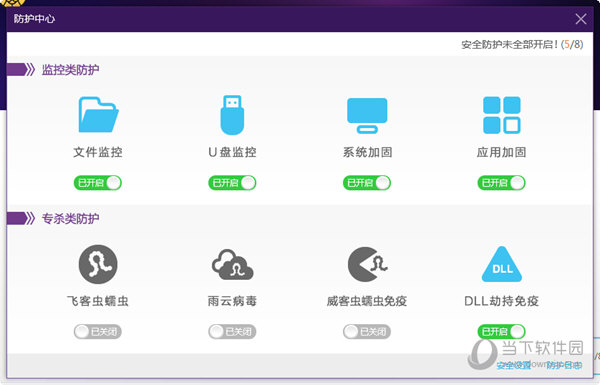Click the 威客虫蠕虫免疫 label
This screenshot has height=385, width=600.
367,301
